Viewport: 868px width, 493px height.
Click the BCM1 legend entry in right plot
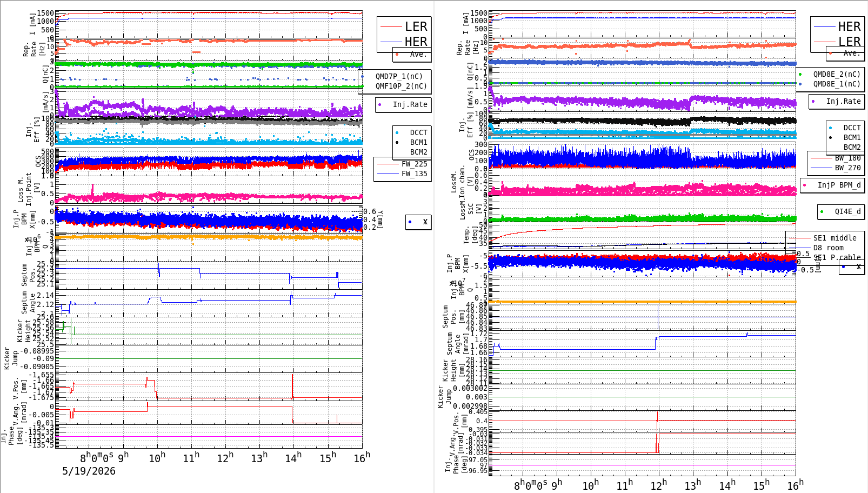click(x=852, y=138)
